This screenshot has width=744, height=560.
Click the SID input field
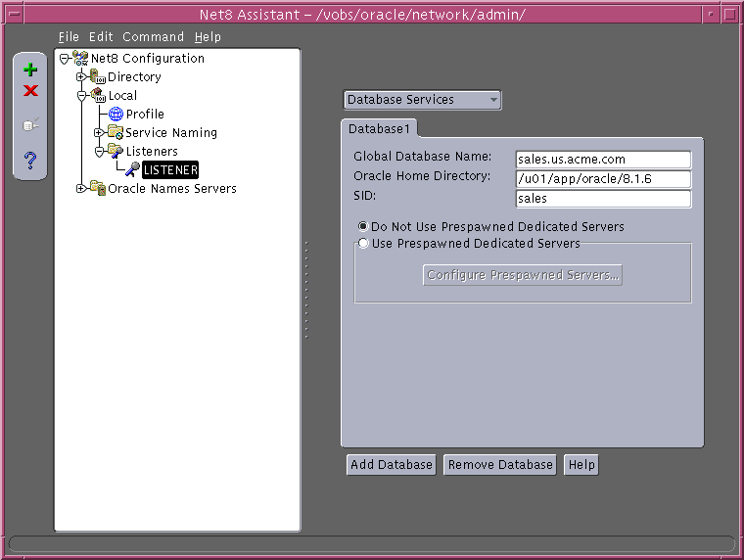click(x=603, y=199)
